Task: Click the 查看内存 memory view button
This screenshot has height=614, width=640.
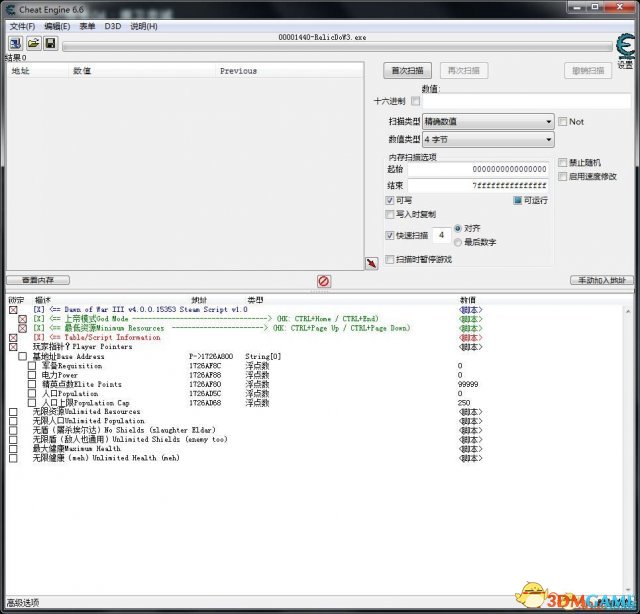Action: pos(38,280)
